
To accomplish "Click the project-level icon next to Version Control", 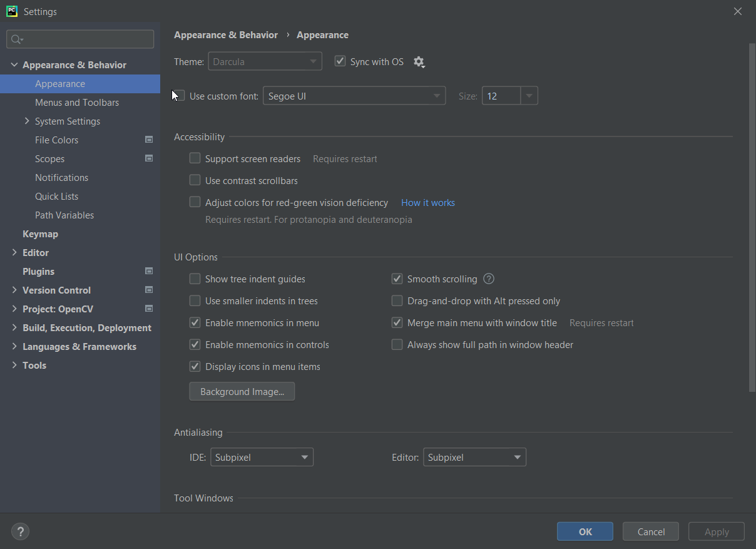I will coord(149,290).
